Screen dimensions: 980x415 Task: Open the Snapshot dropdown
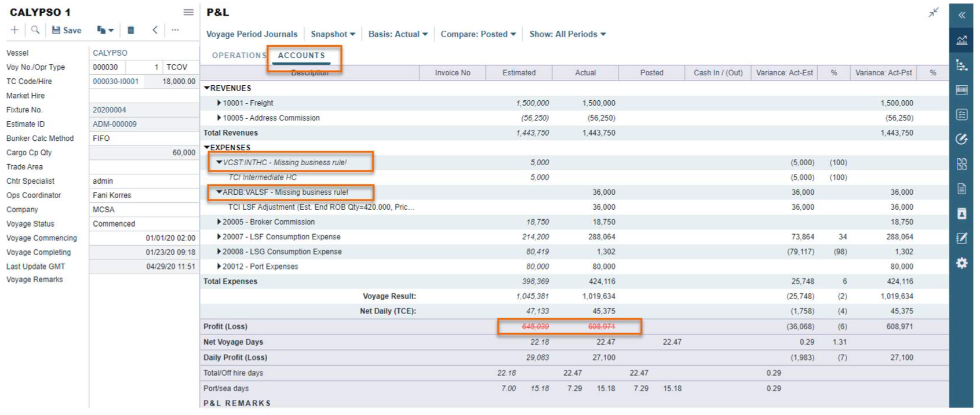click(x=333, y=34)
